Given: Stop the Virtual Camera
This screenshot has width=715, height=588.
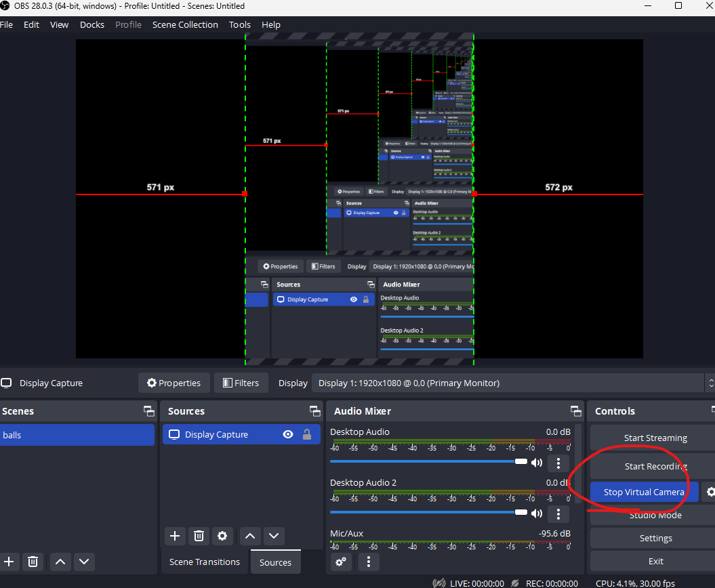Looking at the screenshot, I should click(x=644, y=492).
